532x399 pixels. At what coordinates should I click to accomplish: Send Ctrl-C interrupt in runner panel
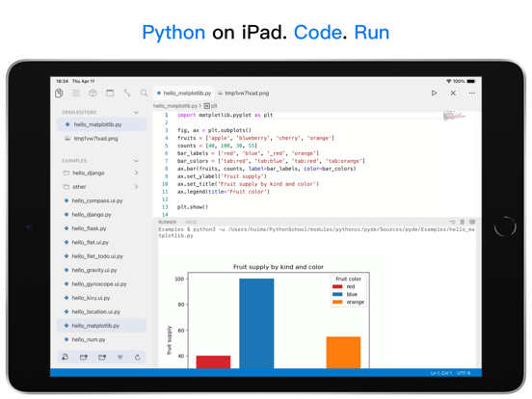tap(452, 222)
